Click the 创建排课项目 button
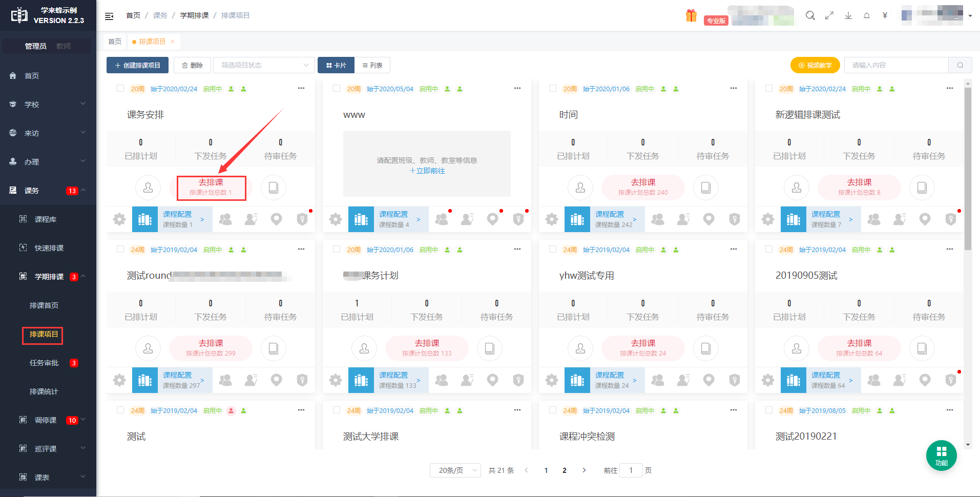 pos(137,66)
